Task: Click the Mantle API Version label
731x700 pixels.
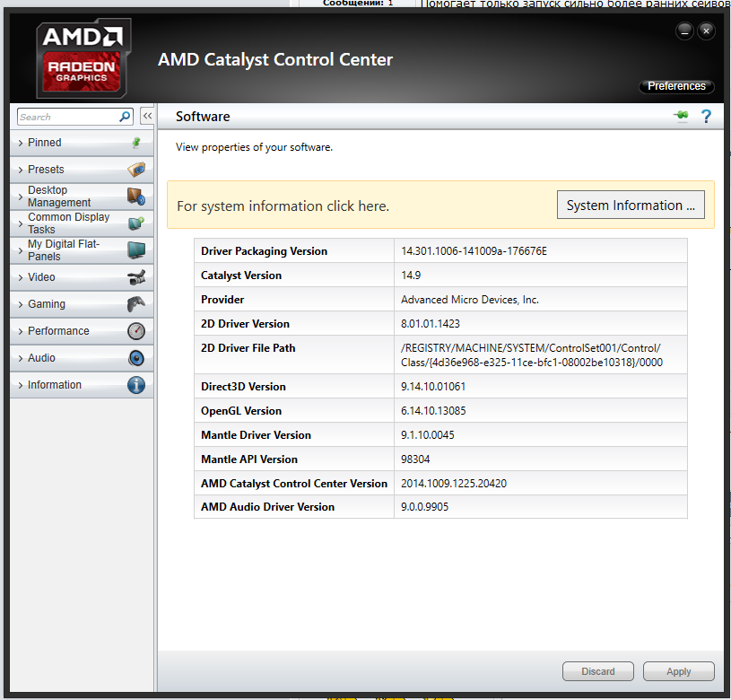Action: pyautogui.click(x=249, y=459)
